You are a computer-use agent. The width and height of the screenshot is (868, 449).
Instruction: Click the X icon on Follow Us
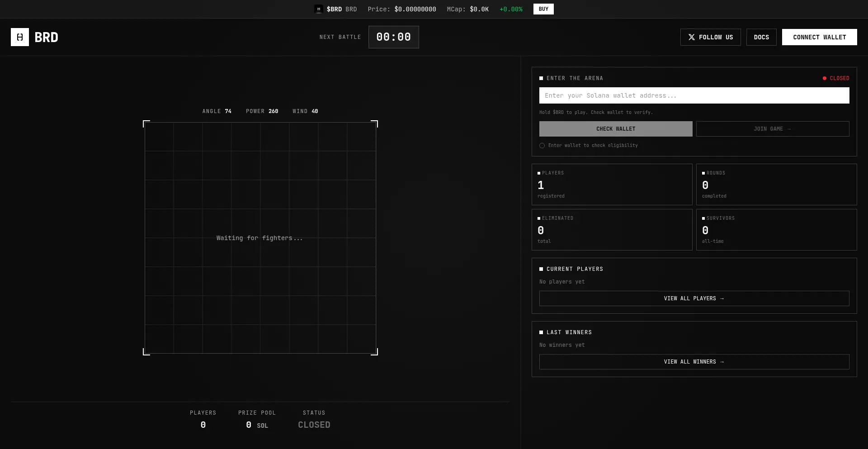pyautogui.click(x=691, y=37)
